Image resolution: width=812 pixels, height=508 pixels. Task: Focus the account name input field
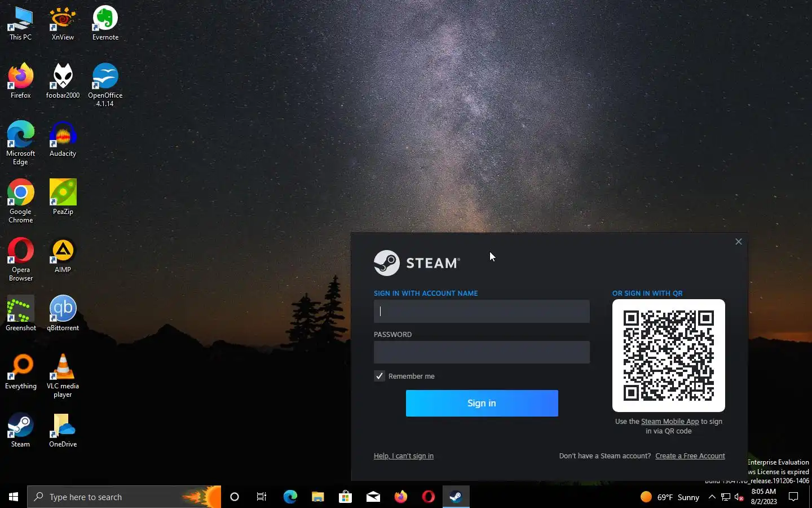[x=482, y=311]
